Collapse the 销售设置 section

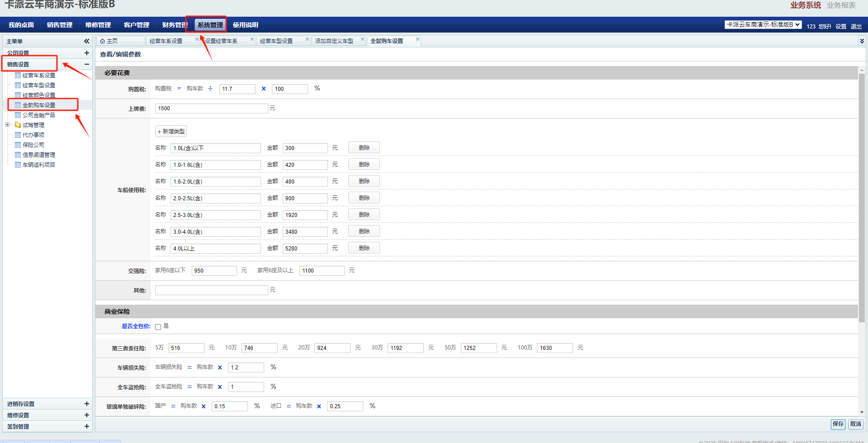click(86, 64)
